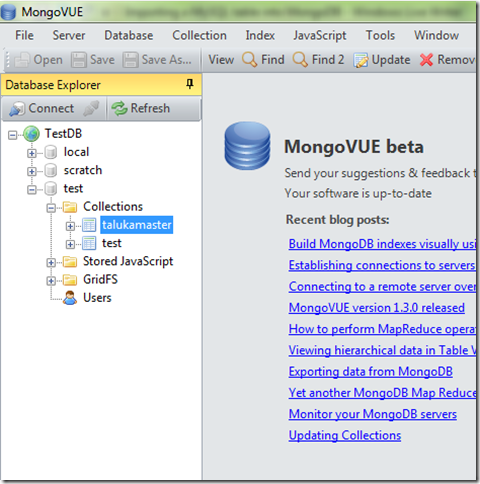
Task: Click the large blue database logo
Action: (247, 146)
